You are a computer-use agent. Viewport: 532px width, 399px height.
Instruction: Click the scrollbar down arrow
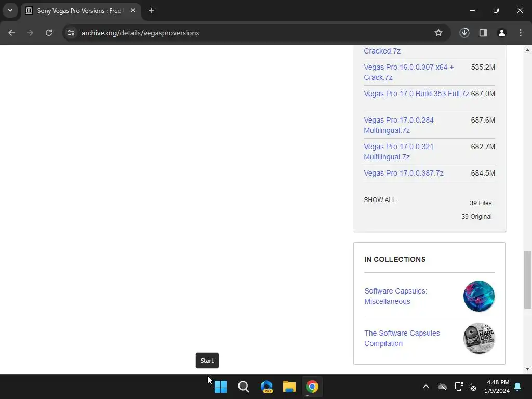coord(527,369)
